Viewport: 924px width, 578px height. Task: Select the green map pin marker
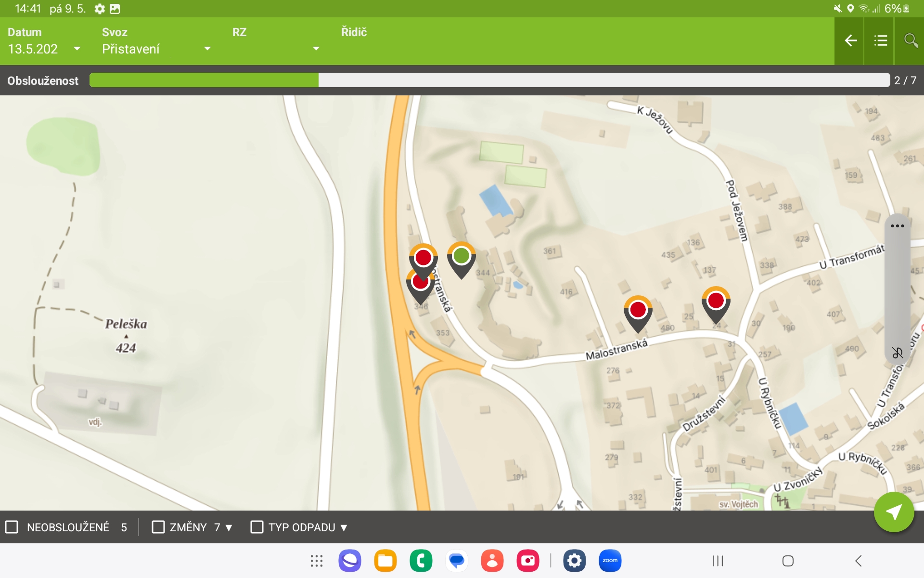pos(461,256)
